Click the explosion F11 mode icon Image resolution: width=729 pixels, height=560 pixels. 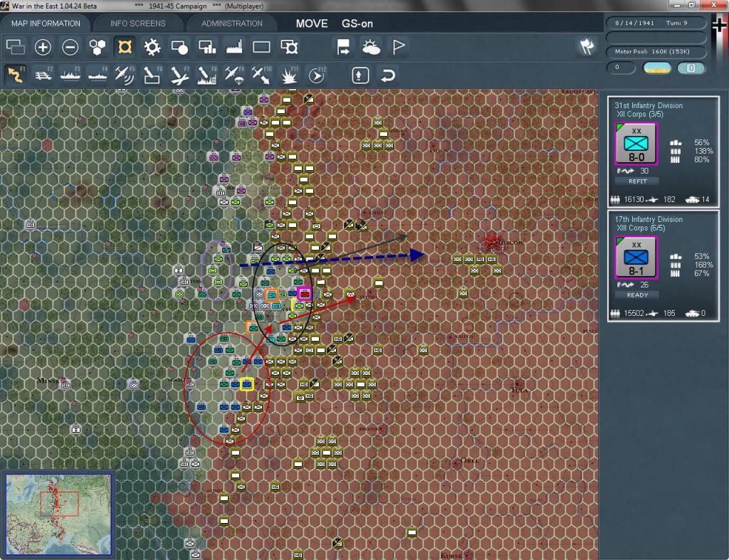(x=289, y=75)
